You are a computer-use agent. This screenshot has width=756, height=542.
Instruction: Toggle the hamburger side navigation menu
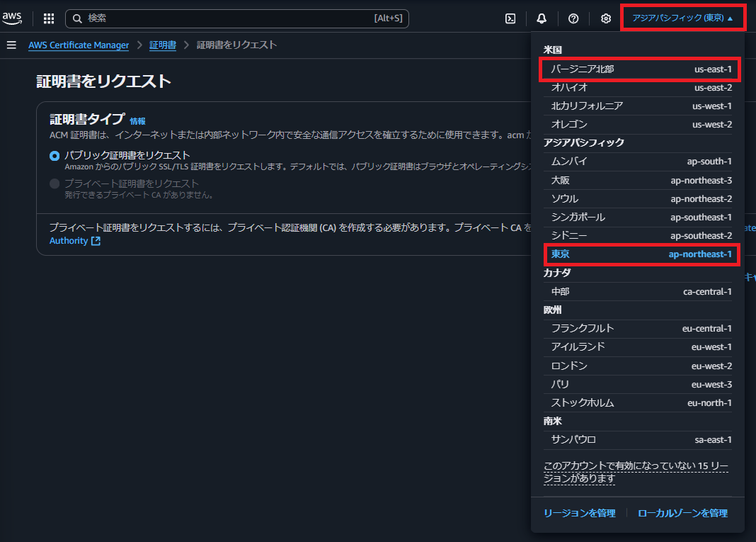[11, 45]
